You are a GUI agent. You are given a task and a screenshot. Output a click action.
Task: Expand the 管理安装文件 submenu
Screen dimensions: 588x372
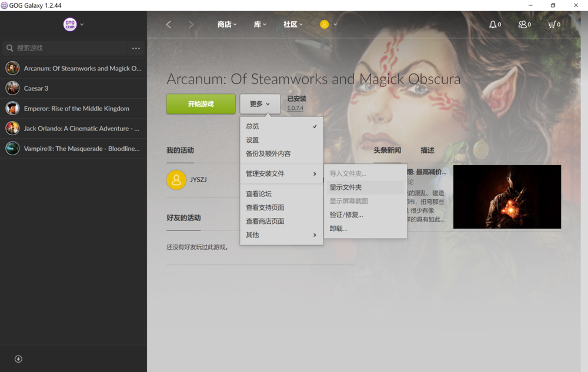[x=282, y=173]
